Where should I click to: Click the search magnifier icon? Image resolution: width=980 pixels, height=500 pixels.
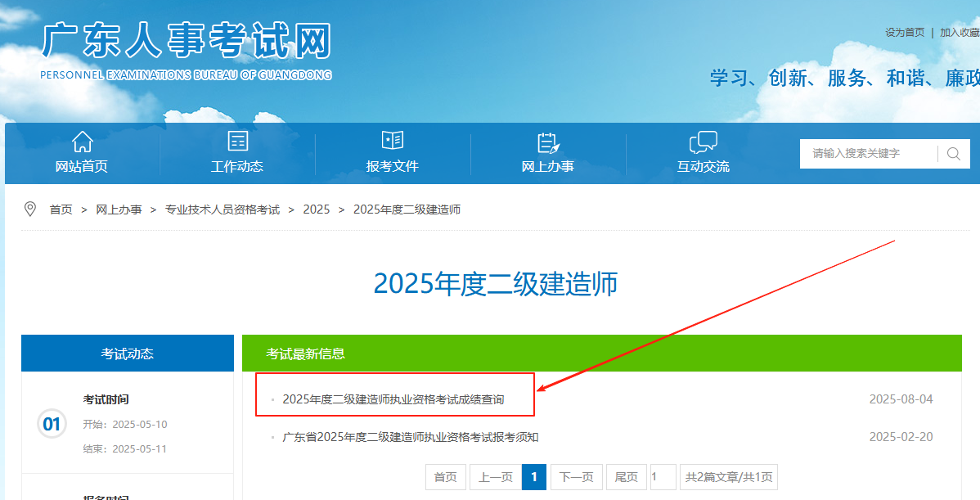click(x=954, y=154)
